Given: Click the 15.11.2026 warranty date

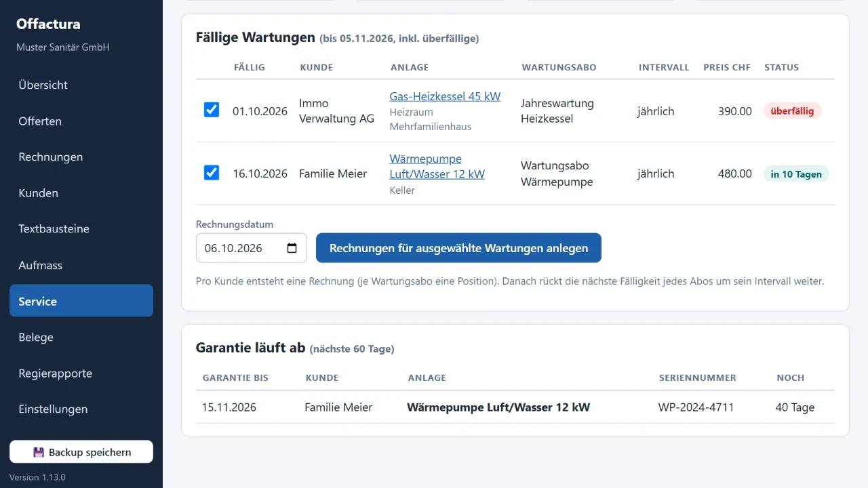Looking at the screenshot, I should point(229,407).
